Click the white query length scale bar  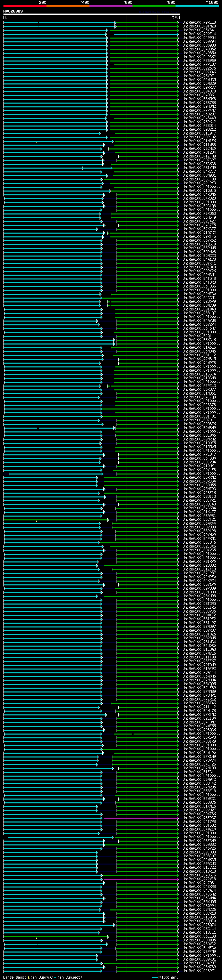point(92,14)
